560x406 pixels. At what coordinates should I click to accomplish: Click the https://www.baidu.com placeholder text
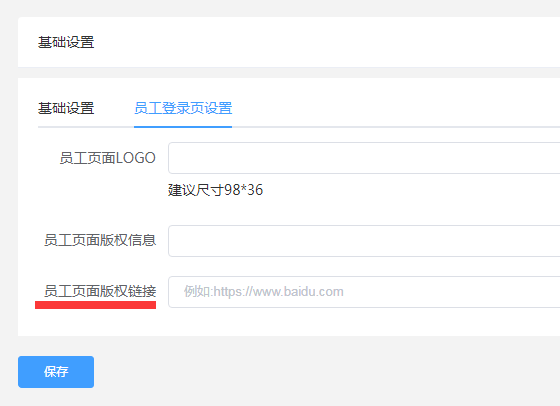point(264,292)
